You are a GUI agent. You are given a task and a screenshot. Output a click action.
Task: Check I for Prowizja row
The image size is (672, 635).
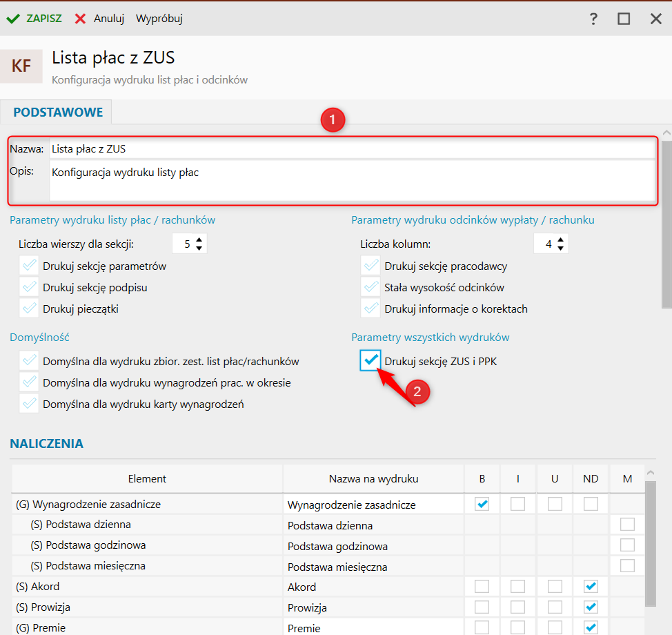[x=517, y=607]
